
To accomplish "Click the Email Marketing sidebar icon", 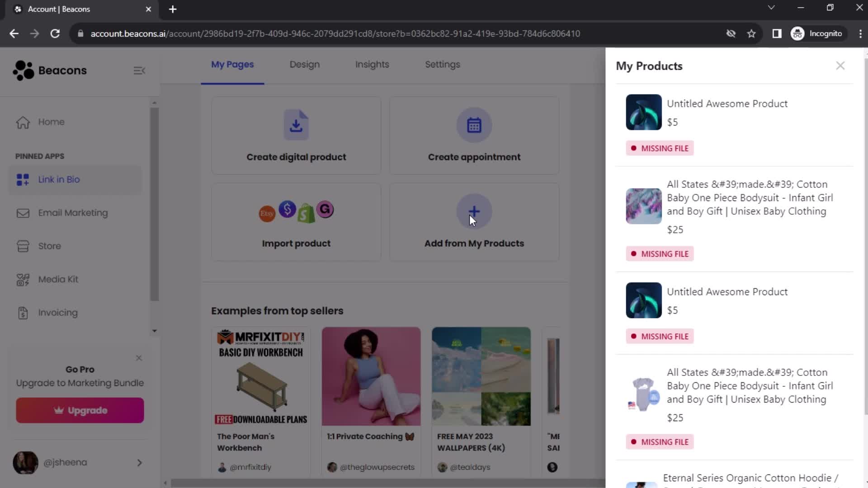I will 23,213.
